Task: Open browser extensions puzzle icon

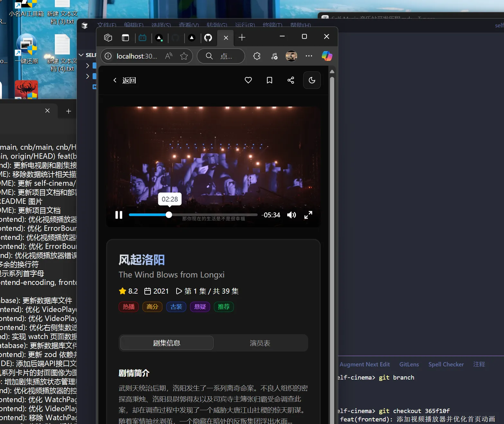Action: point(257,56)
